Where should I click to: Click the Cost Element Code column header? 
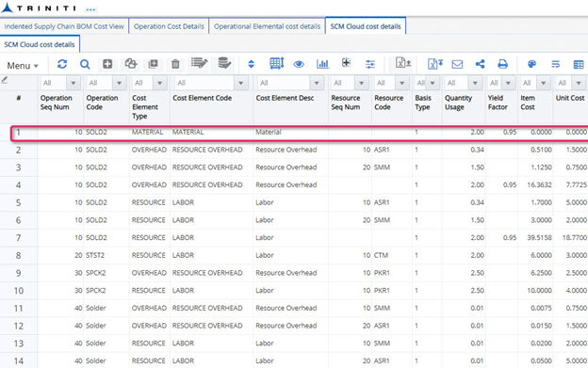click(x=202, y=98)
